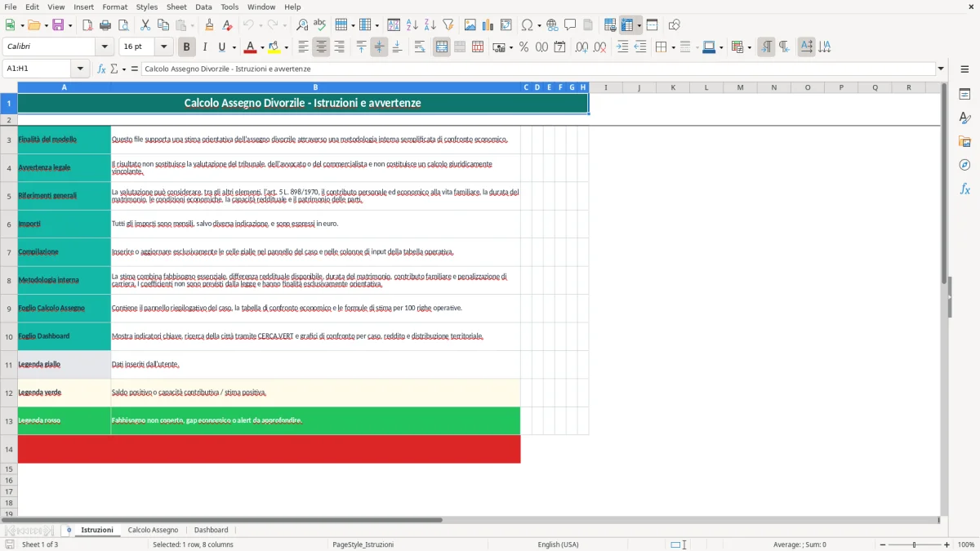The height and width of the screenshot is (551, 980).
Task: Expand the Name Box dropdown
Action: tap(80, 69)
